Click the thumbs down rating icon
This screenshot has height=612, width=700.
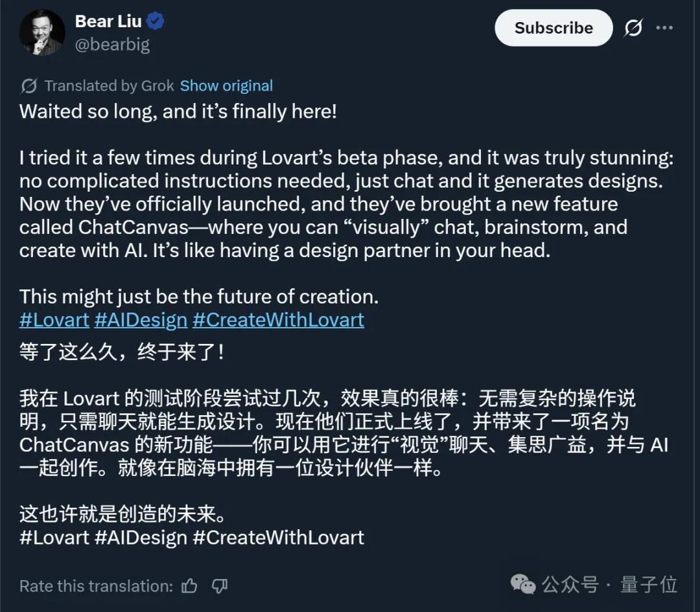tap(219, 585)
